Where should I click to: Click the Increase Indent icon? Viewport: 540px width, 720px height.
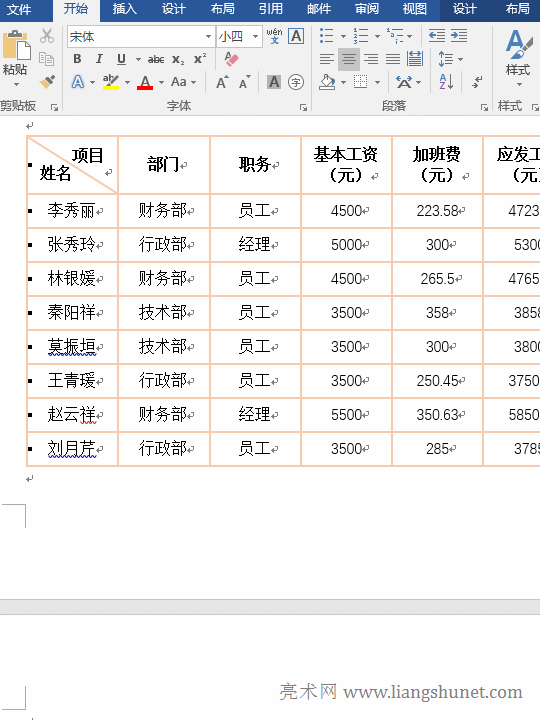pos(459,36)
